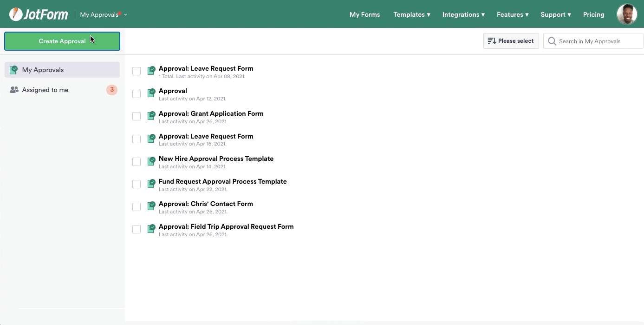
Task: Open the Pricing page
Action: click(593, 14)
